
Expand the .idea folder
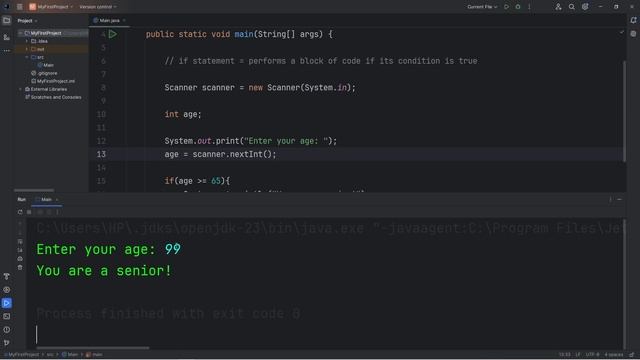coord(27,41)
